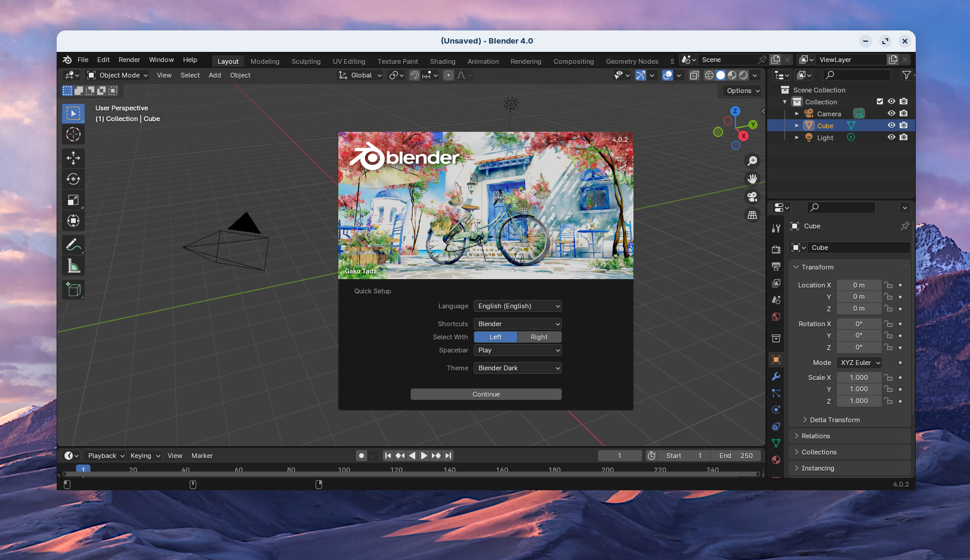Click the Blender logo menu icon
Screen dimensions: 970x560
67,60
